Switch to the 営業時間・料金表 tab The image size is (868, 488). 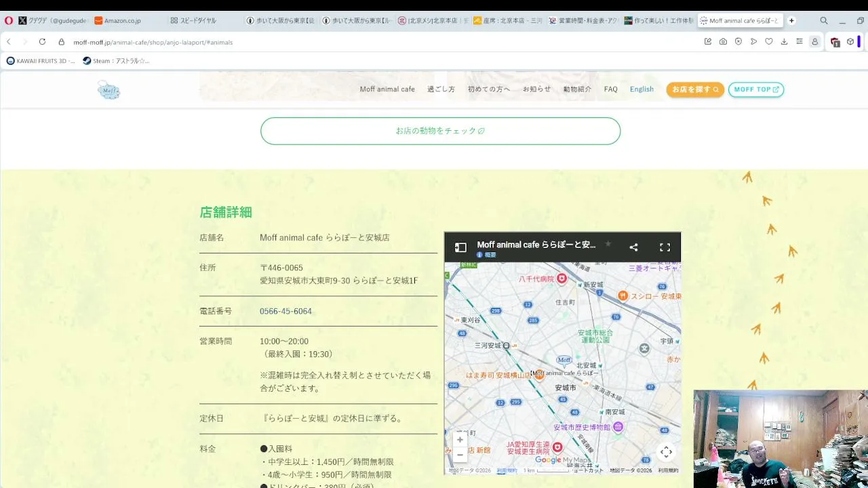[584, 21]
